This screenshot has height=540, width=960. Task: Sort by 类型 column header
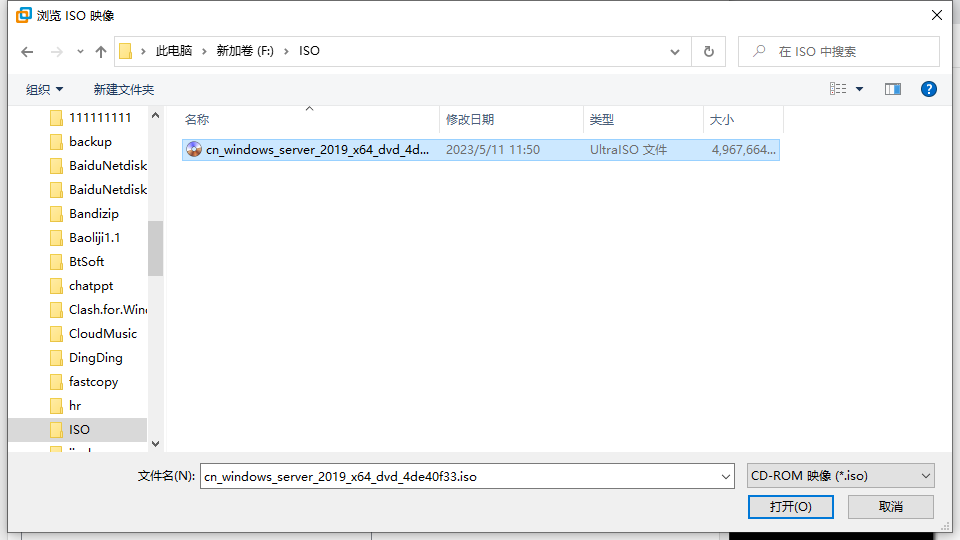tap(643, 119)
